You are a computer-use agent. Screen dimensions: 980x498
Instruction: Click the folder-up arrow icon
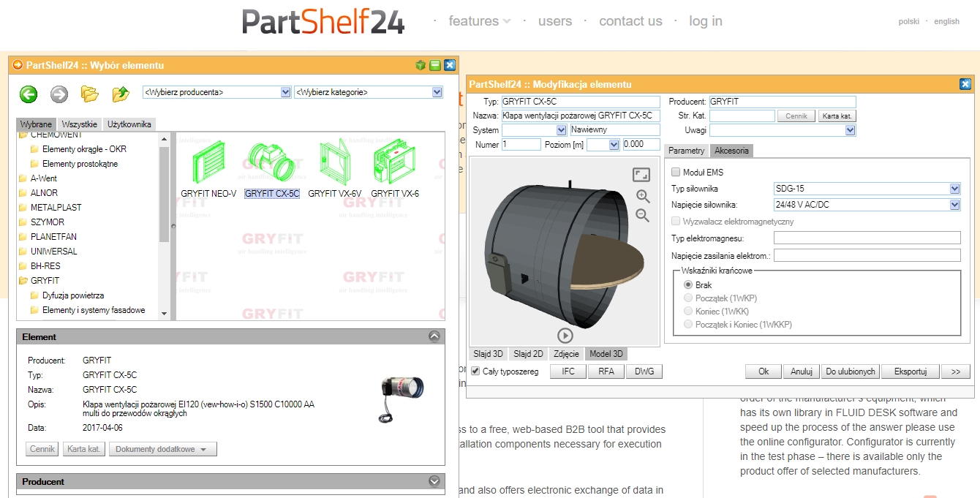tap(121, 94)
